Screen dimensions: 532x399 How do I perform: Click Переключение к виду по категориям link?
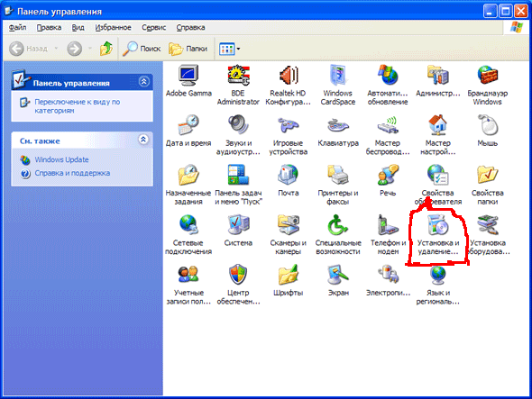(78, 106)
